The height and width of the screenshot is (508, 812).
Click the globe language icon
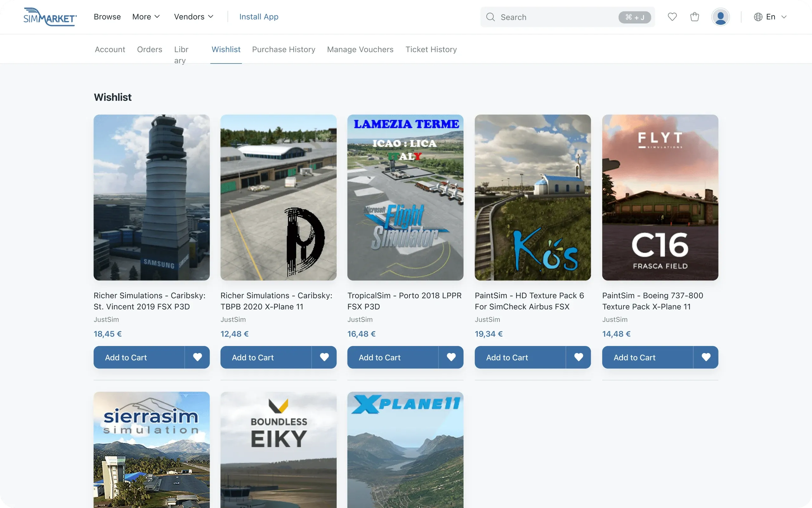(758, 17)
